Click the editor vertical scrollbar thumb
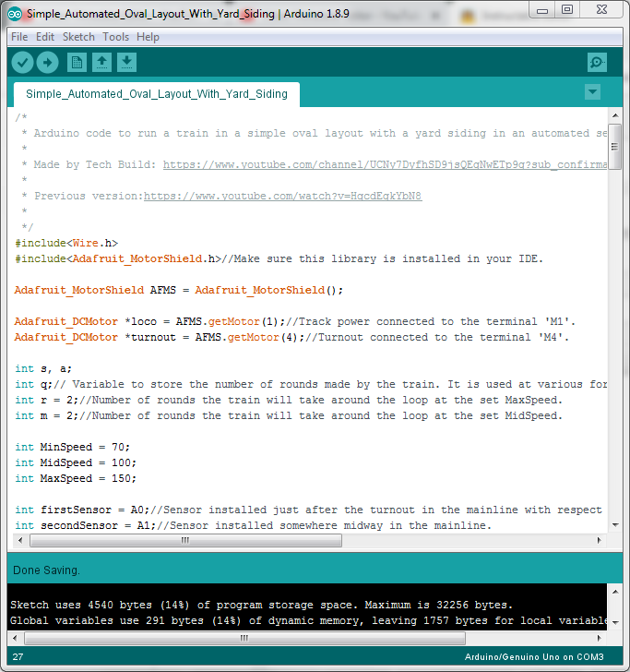The width and height of the screenshot is (630, 672). [x=615, y=147]
